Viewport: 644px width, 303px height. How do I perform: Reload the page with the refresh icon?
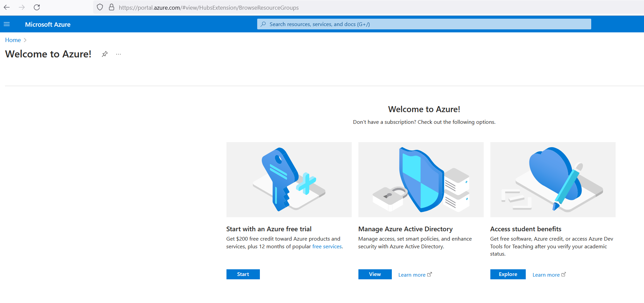point(37,7)
